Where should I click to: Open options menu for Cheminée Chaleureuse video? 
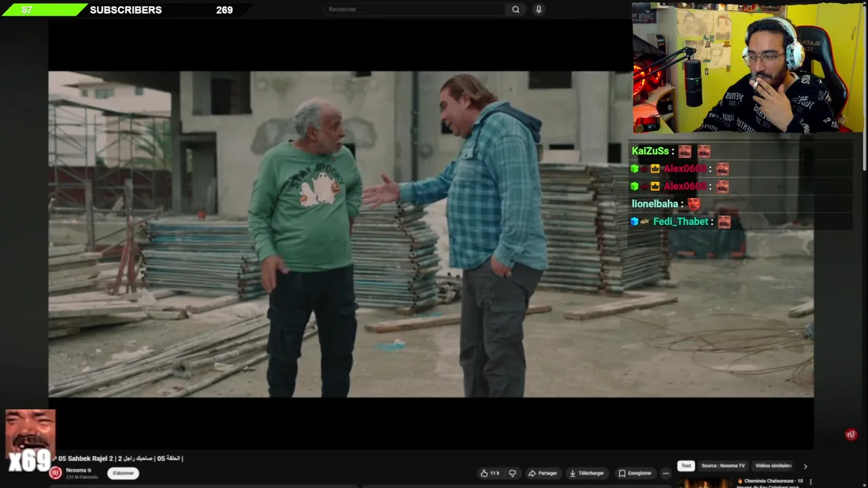[x=811, y=482]
